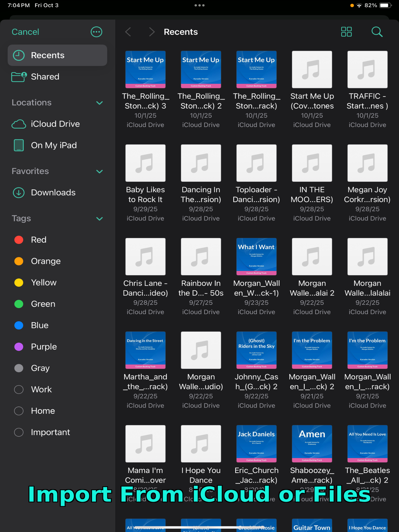Open On My iPad location

point(57,145)
